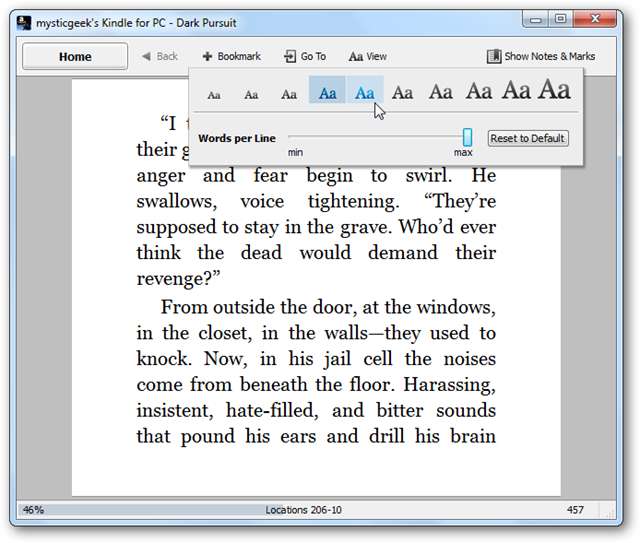Select the smallest Aa font size
640x543 pixels.
click(213, 95)
